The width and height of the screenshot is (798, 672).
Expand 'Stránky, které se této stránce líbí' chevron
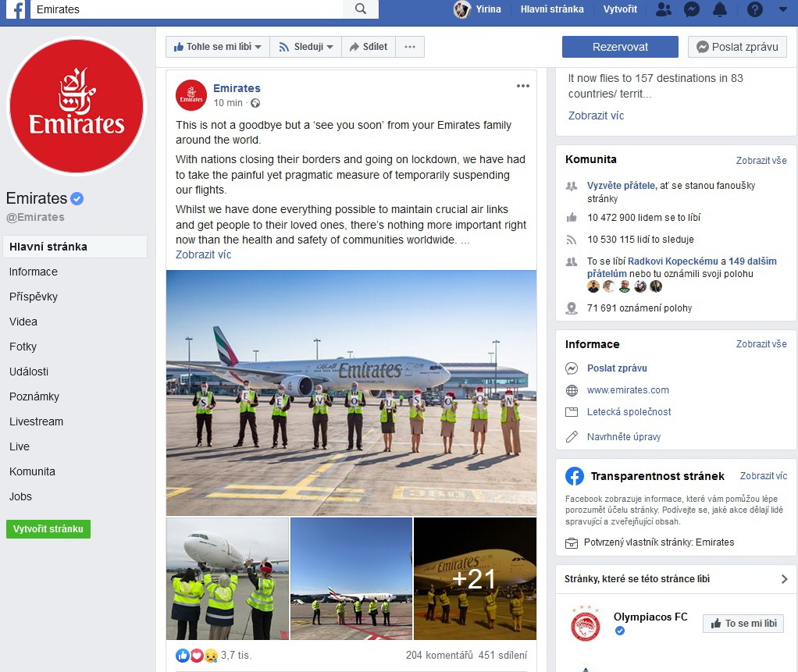(784, 579)
